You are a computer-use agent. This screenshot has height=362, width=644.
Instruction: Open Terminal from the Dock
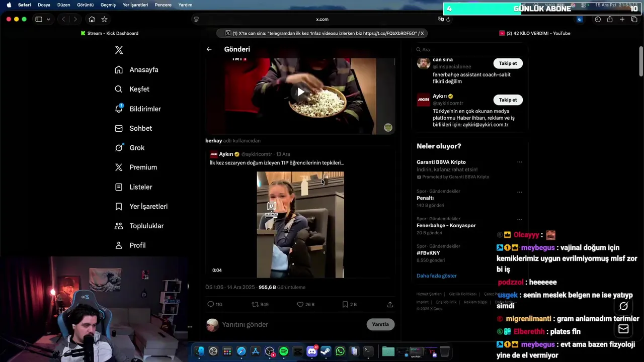368,351
